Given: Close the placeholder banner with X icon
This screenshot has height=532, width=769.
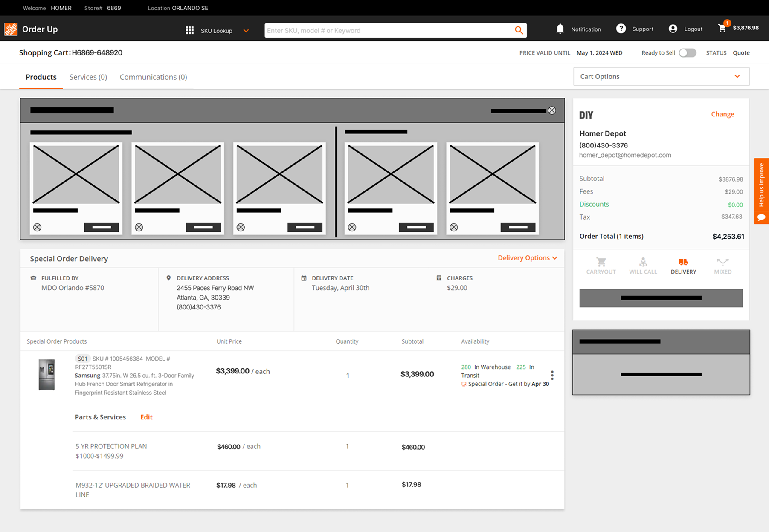Looking at the screenshot, I should [552, 110].
